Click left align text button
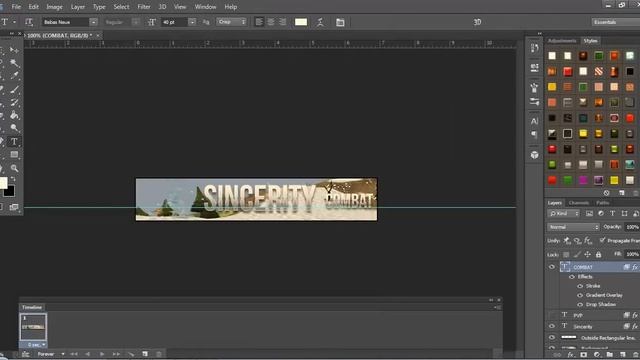This screenshot has height=360, width=640. [259, 22]
